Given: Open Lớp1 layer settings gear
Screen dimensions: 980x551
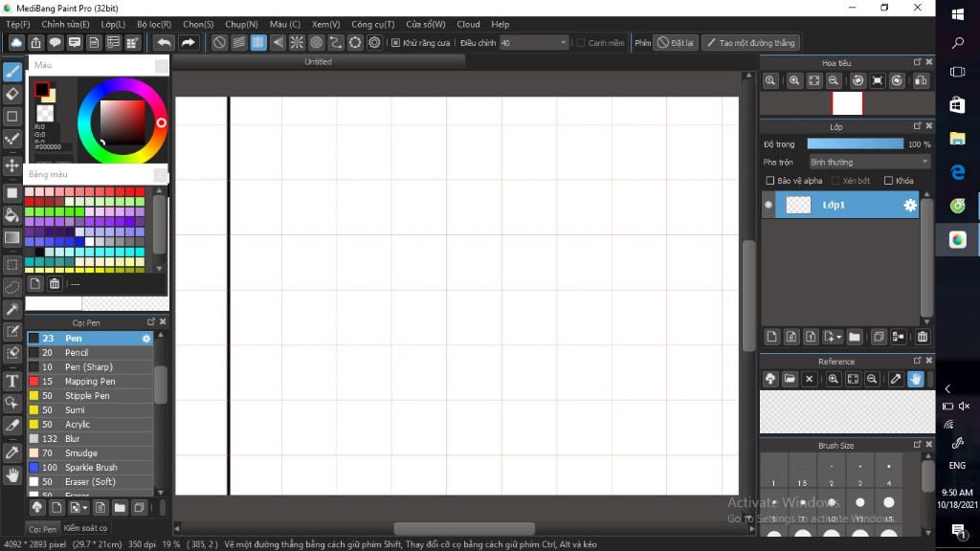Looking at the screenshot, I should (x=910, y=205).
